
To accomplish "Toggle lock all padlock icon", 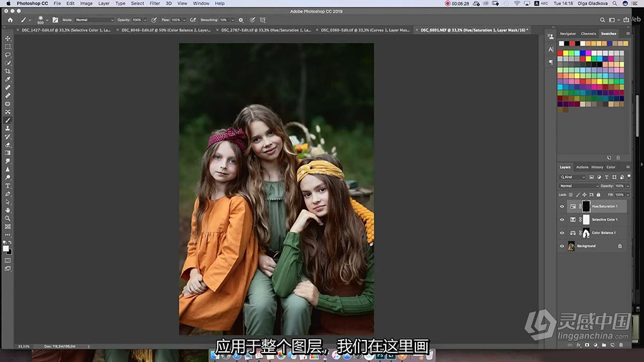I will click(599, 194).
